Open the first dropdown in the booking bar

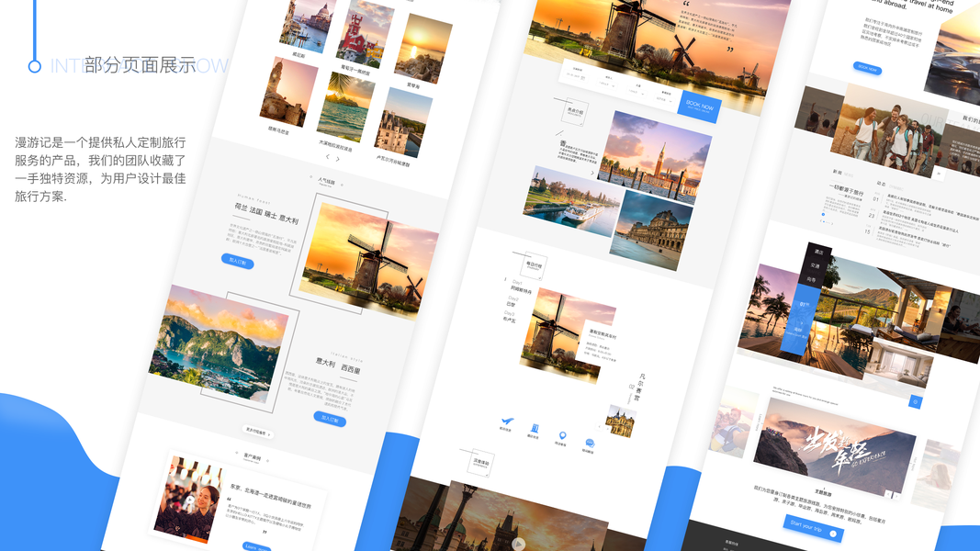pos(576,75)
